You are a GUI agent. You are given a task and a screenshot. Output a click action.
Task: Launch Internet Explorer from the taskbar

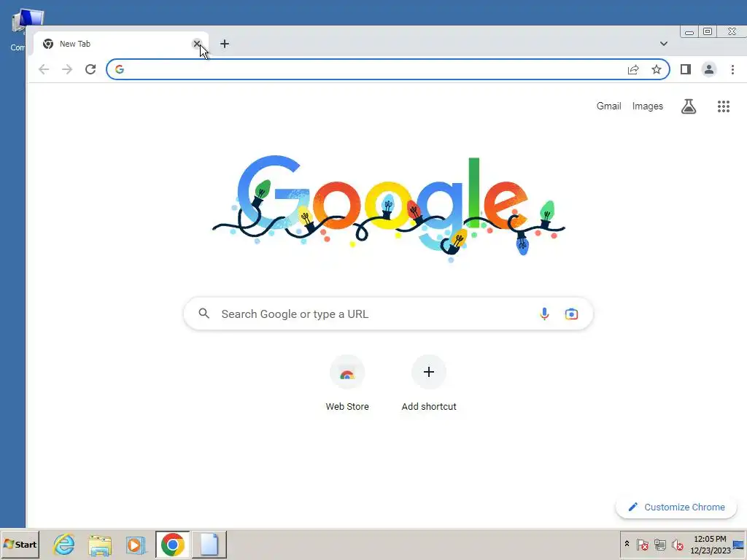click(64, 544)
